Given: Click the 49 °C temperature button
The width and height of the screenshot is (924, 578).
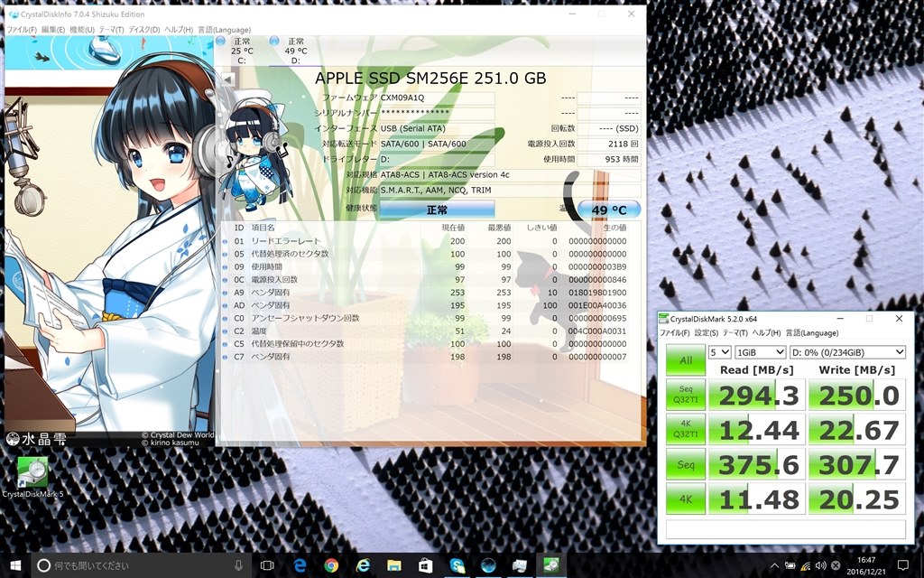Looking at the screenshot, I should (609, 210).
